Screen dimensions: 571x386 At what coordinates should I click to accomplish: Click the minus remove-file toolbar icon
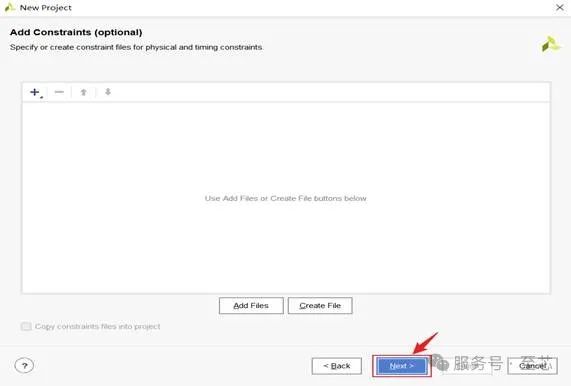click(59, 92)
